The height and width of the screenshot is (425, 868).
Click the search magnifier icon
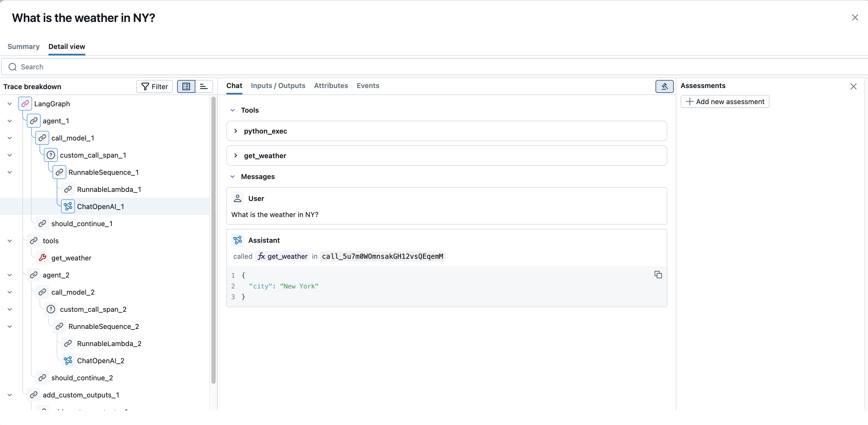click(13, 67)
